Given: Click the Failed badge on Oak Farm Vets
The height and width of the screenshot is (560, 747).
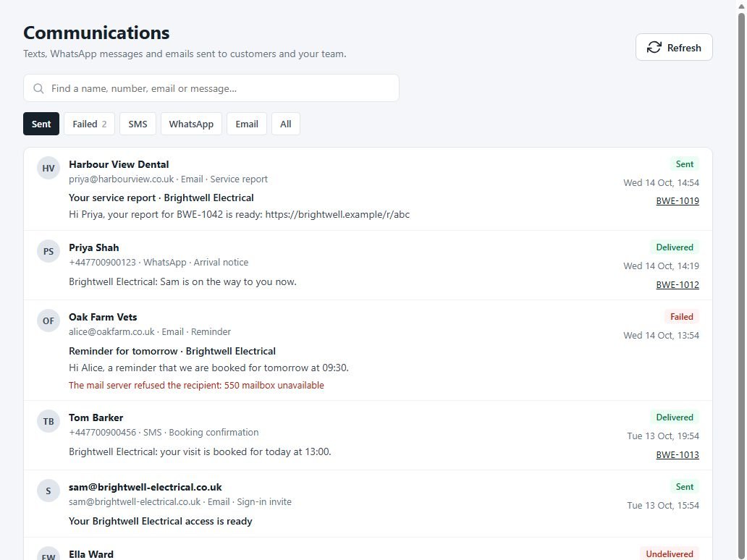Looking at the screenshot, I should pos(682,317).
